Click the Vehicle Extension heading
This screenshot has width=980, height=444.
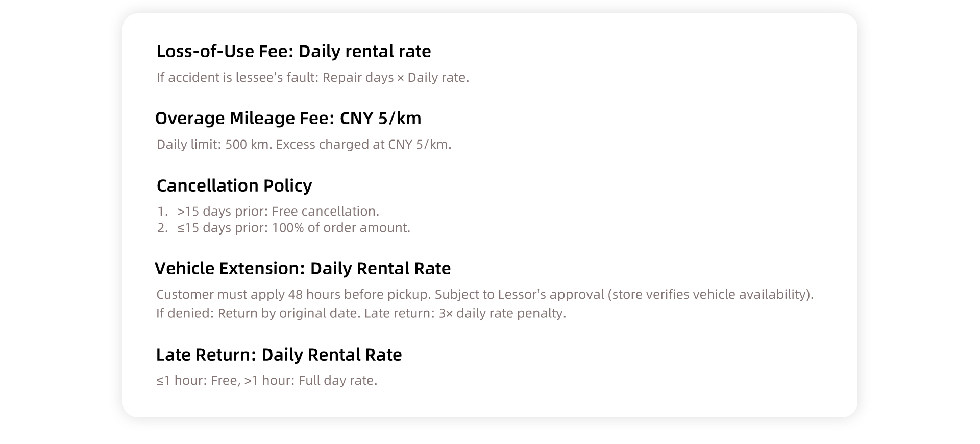click(303, 268)
